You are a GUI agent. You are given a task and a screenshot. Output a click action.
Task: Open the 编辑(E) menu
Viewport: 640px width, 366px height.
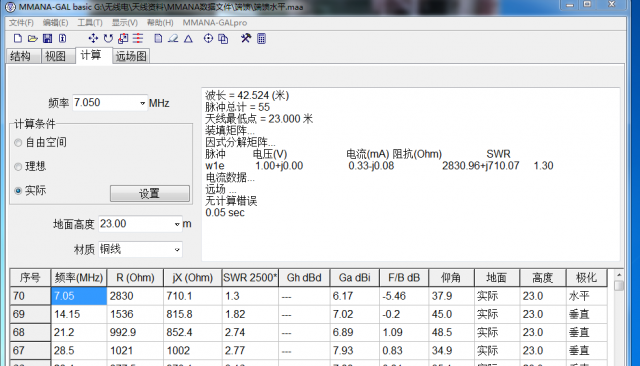coord(56,23)
